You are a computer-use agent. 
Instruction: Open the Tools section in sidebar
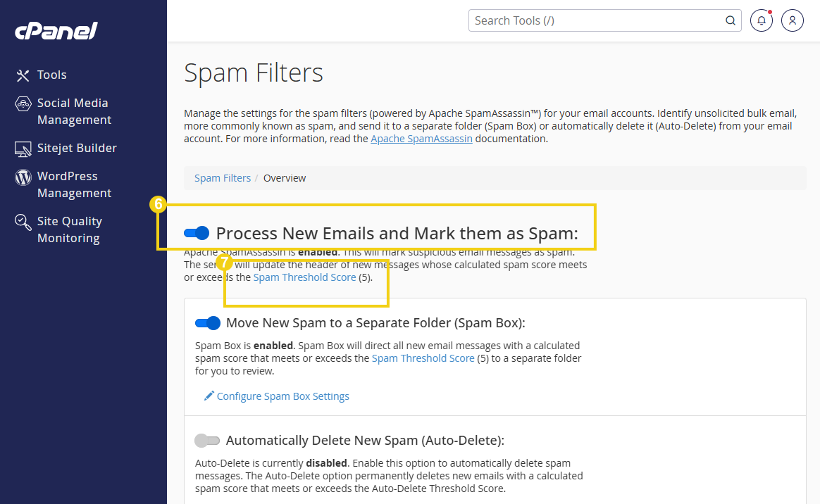click(x=51, y=75)
